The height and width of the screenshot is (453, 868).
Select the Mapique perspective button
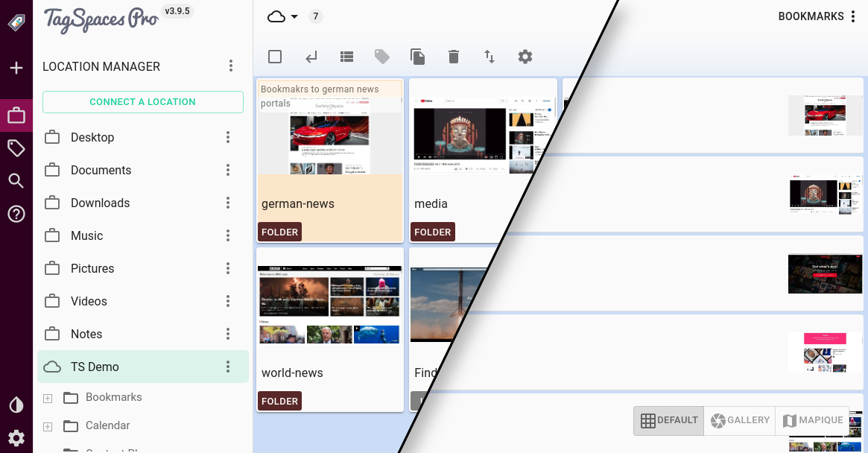coord(813,420)
